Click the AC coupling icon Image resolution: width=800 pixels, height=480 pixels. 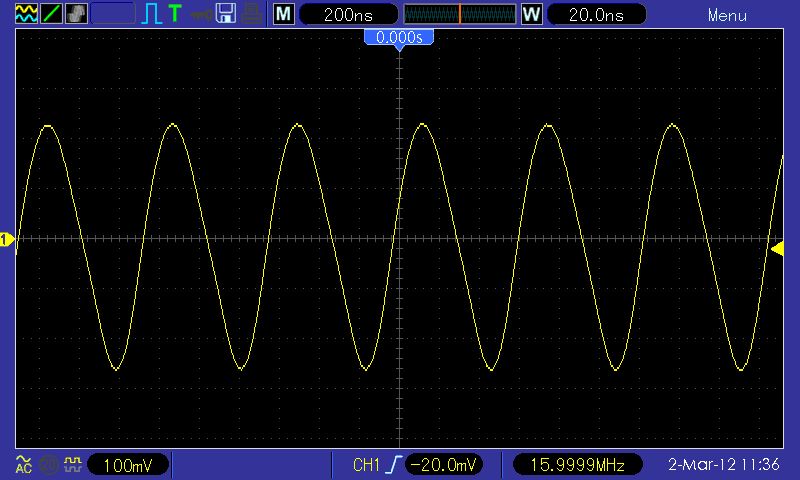[23, 464]
